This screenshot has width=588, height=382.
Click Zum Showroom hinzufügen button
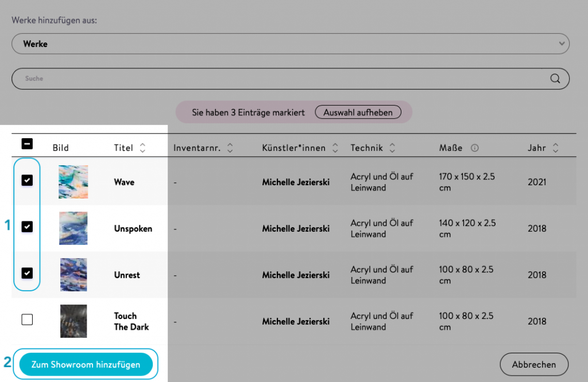(86, 364)
